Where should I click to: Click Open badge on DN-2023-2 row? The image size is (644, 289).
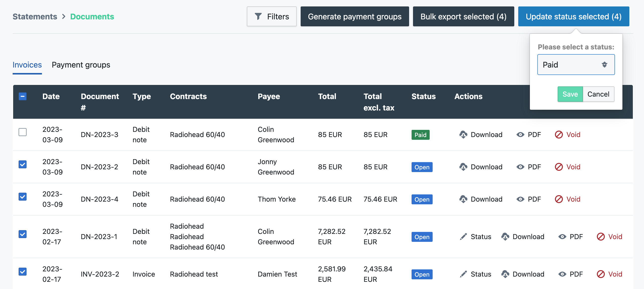pyautogui.click(x=422, y=167)
